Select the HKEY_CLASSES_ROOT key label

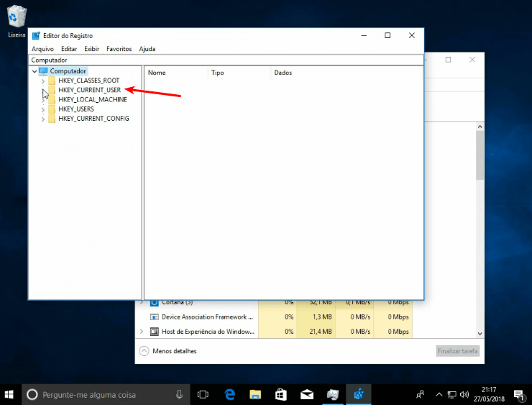tap(89, 81)
